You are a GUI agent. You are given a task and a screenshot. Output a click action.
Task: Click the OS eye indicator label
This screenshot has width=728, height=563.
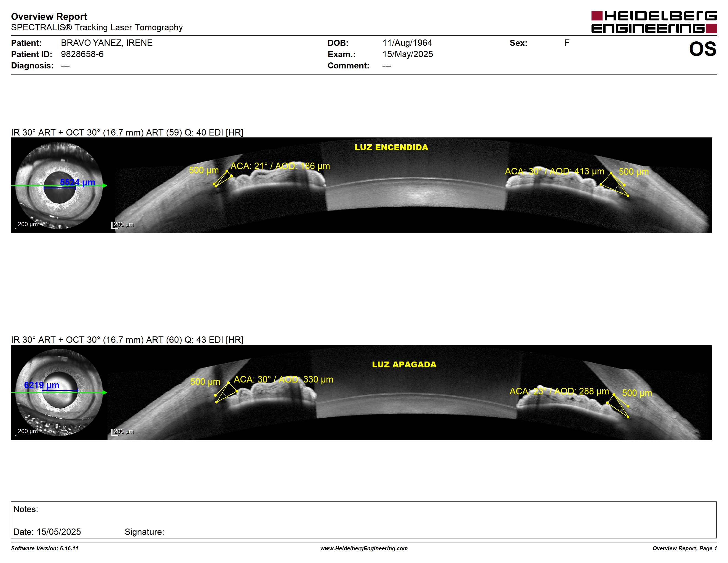702,49
